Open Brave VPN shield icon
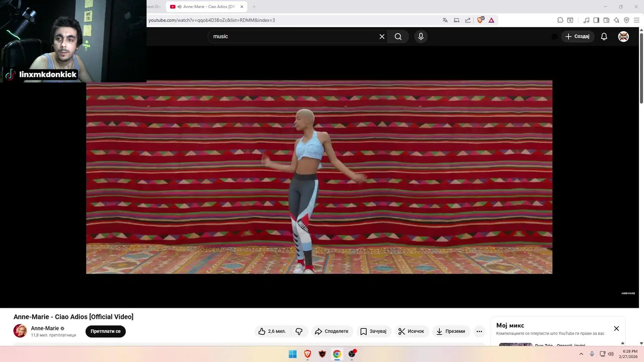Viewport: 644px width, 362px height. (626, 20)
